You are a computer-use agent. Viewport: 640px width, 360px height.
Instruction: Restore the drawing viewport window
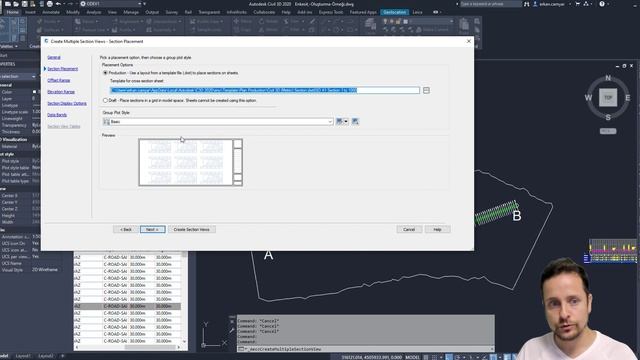[x=624, y=66]
